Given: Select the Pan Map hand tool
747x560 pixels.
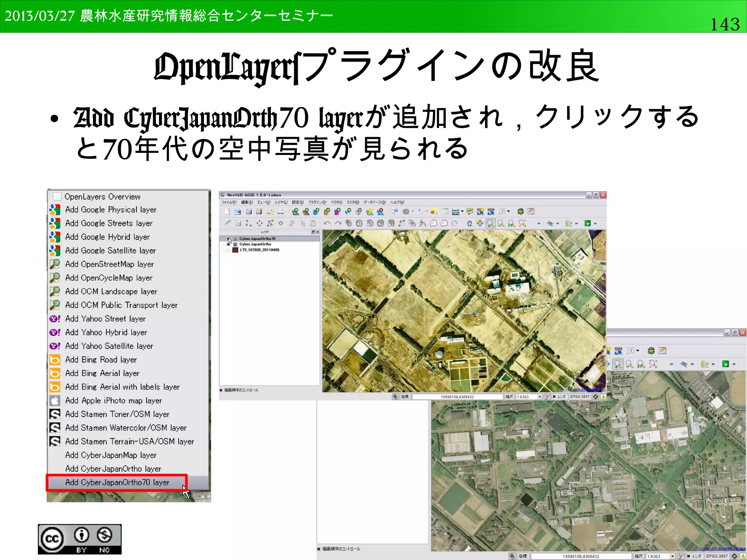Looking at the screenshot, I should click(x=469, y=223).
